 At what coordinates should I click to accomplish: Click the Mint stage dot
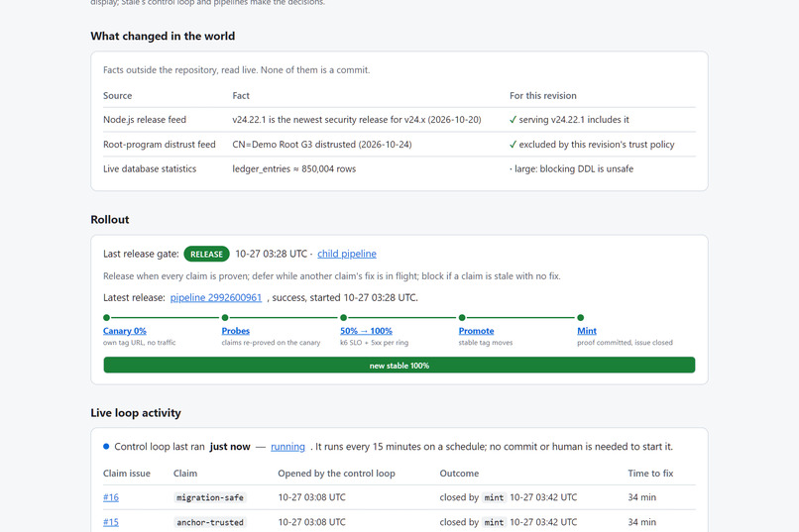pyautogui.click(x=580, y=318)
